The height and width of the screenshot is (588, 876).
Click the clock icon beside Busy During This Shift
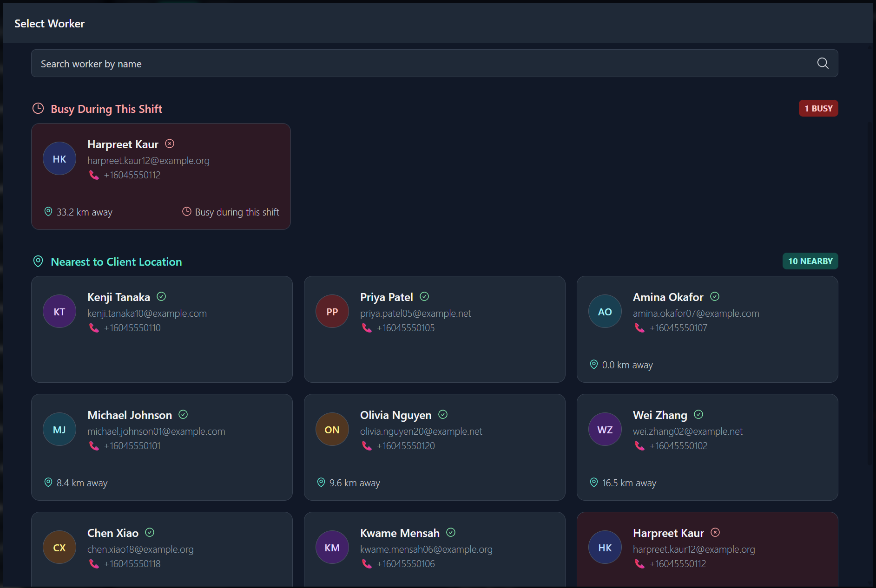coord(38,108)
